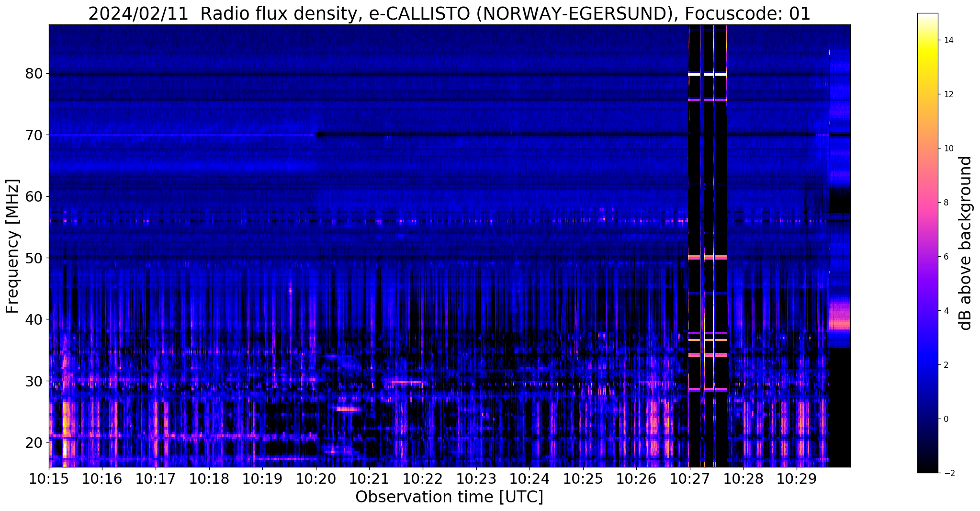Select the 10:22 time tick label
The image size is (980, 511).
[423, 478]
